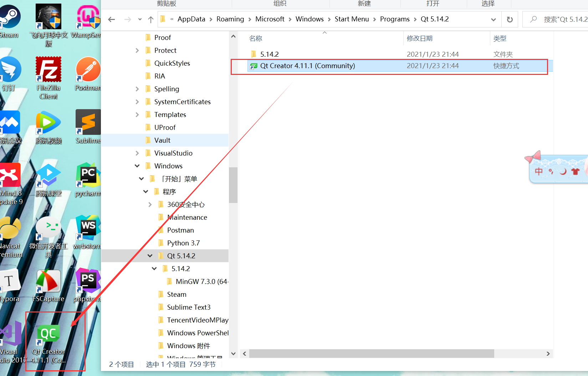Open the Qt Creator 4.11.1 desktop shortcut
This screenshot has height=376, width=588.
[48, 343]
